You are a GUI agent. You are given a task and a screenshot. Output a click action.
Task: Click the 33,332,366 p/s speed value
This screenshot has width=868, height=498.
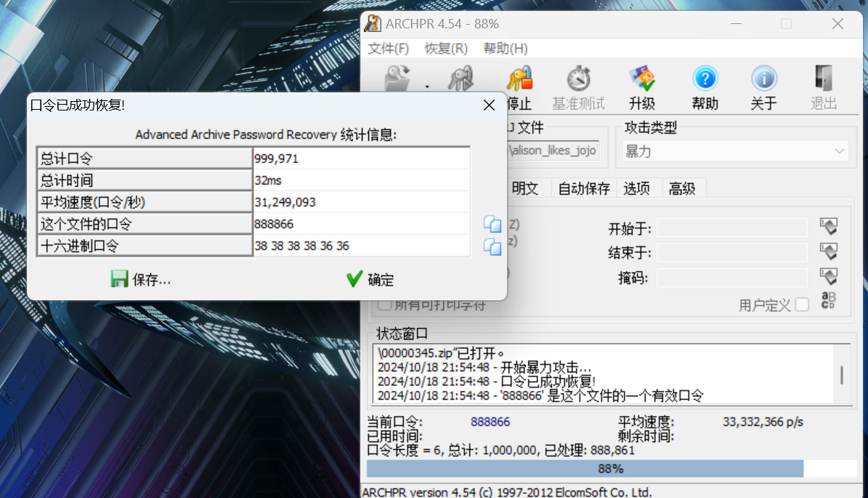[x=763, y=422]
